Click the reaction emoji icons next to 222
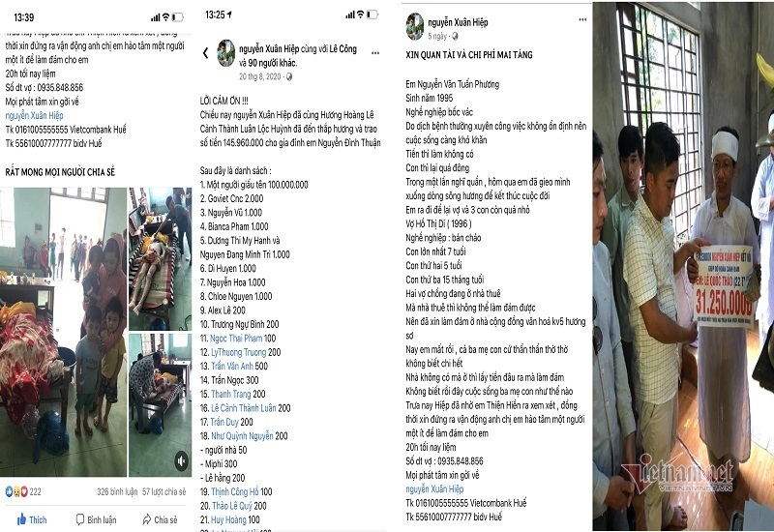 coord(16,491)
